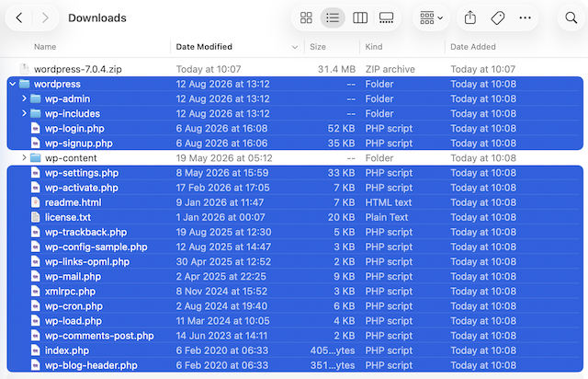588x379 pixels.
Task: Collapse the wordpress folder disclosure arrow
Action: coord(13,84)
